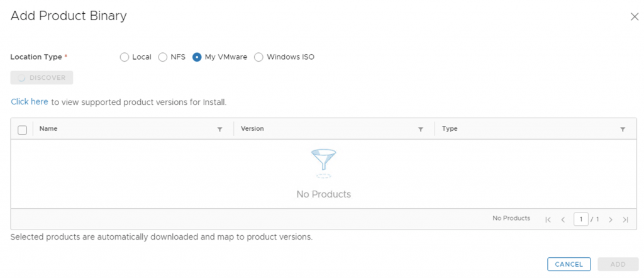Image resolution: width=644 pixels, height=278 pixels.
Task: Select My VMware radio option
Action: click(x=197, y=57)
